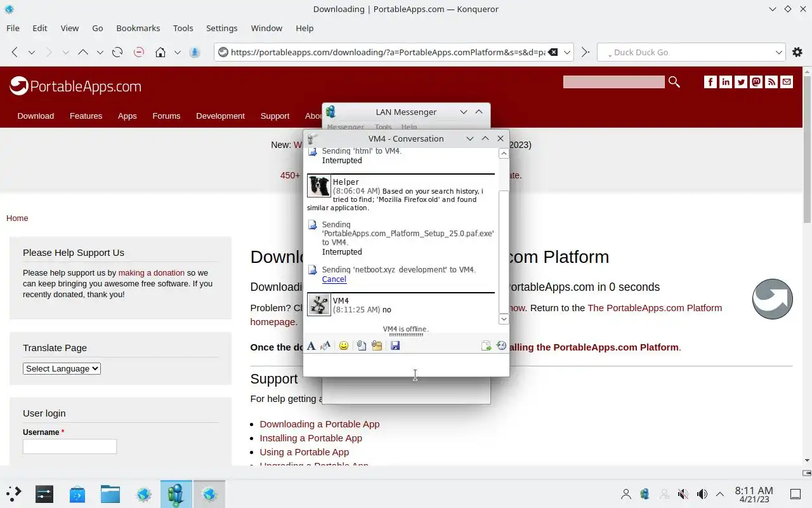Viewport: 812px width, 508px height.
Task: Open the KDE application launcher
Action: 13,494
